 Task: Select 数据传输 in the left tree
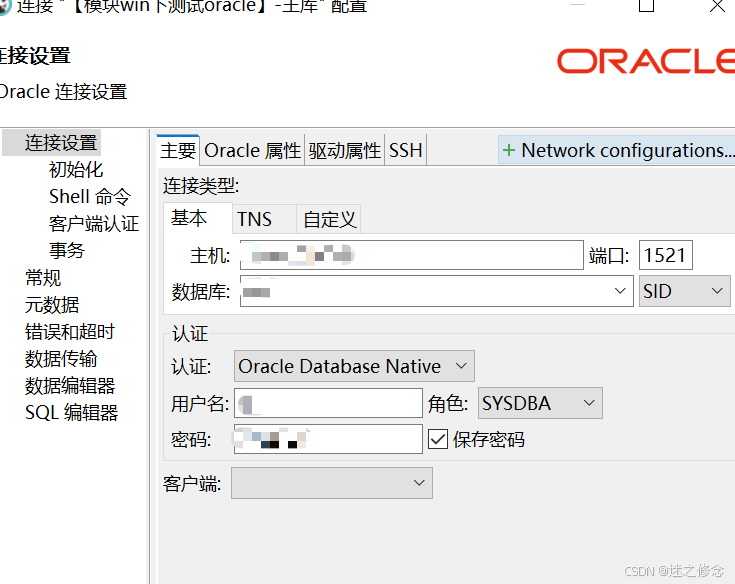click(61, 359)
